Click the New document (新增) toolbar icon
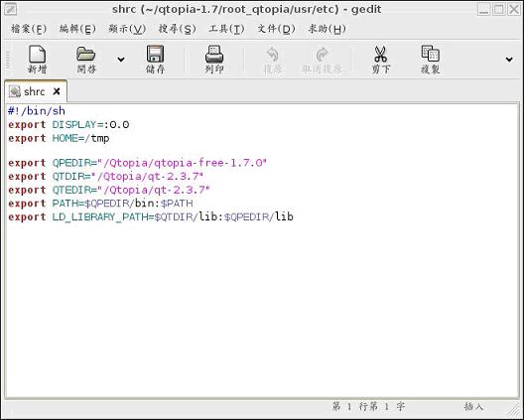 coord(37,60)
